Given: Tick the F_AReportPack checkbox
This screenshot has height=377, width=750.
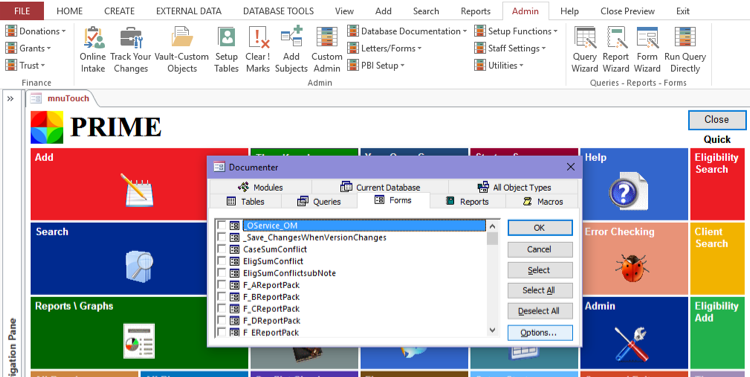Looking at the screenshot, I should click(x=222, y=285).
